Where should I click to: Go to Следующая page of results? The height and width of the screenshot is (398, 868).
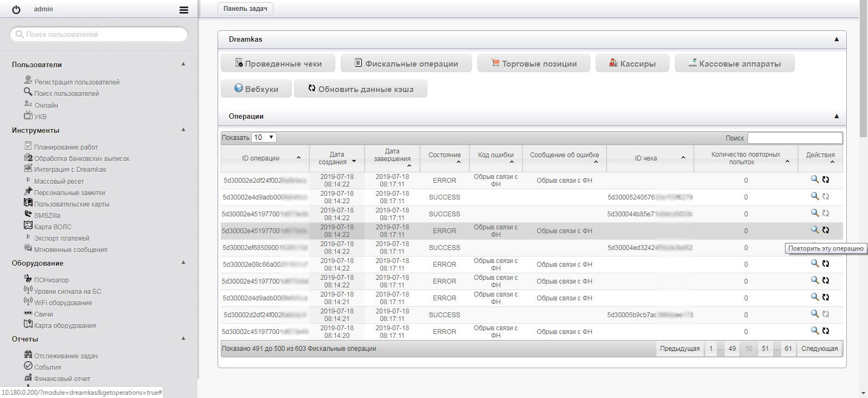(819, 349)
